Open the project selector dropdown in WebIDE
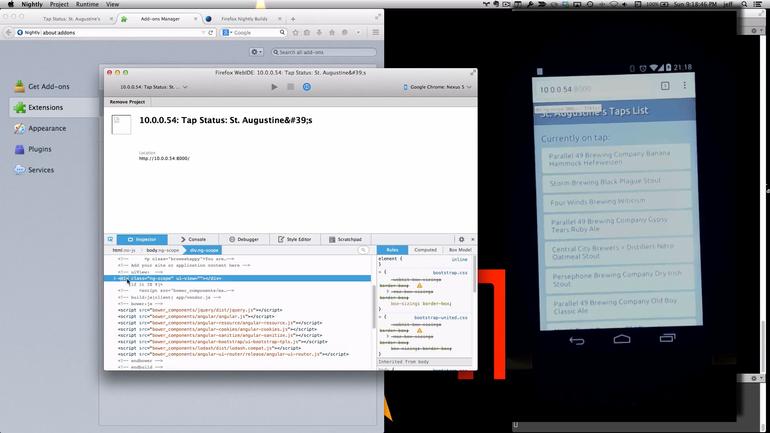Screen dimensions: 770x433 154,87
